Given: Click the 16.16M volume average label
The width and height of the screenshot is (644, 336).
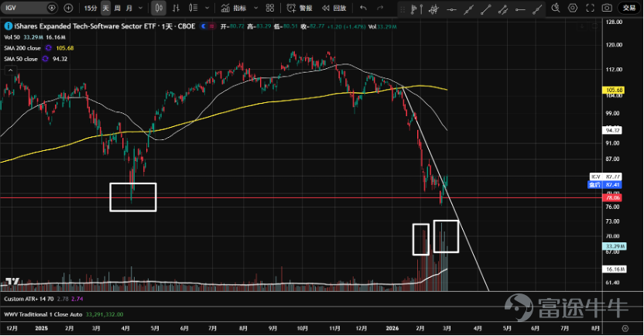Looking at the screenshot, I should point(615,269).
